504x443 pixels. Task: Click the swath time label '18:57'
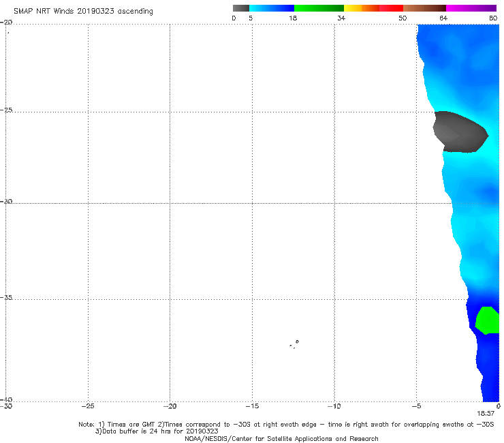pos(486,414)
